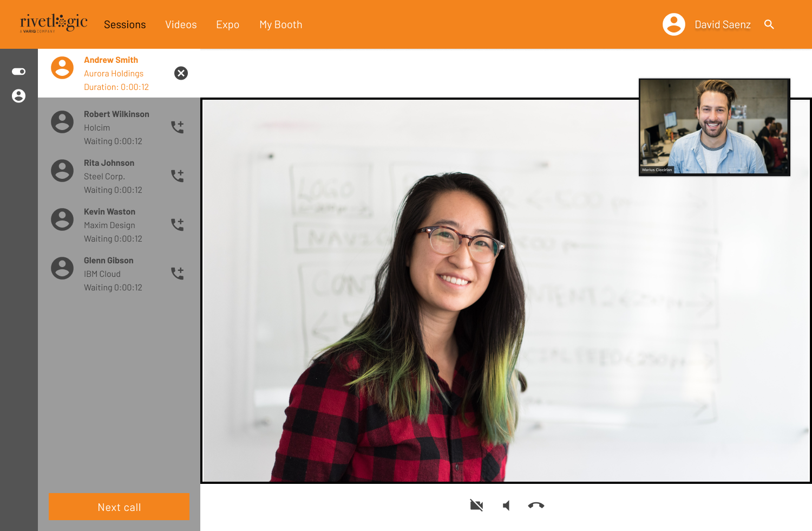The width and height of the screenshot is (812, 531).
Task: Select Andrew Smith's avatar in call list
Action: click(62, 68)
